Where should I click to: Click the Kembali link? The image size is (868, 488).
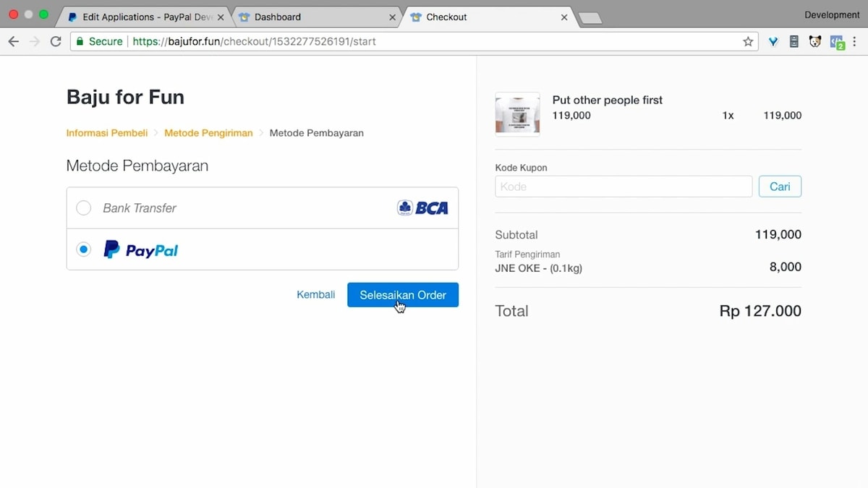[x=316, y=295]
